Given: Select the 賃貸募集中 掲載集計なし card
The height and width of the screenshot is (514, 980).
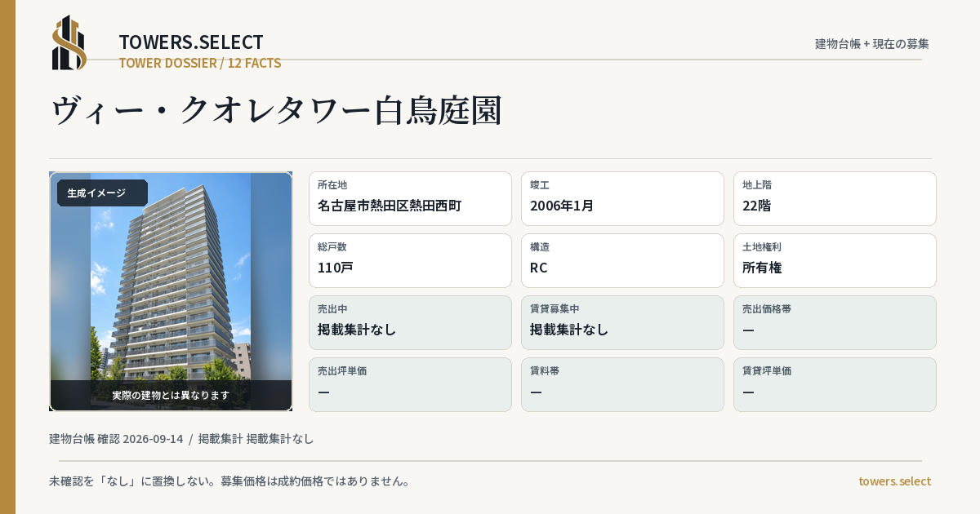Looking at the screenshot, I should tap(622, 322).
